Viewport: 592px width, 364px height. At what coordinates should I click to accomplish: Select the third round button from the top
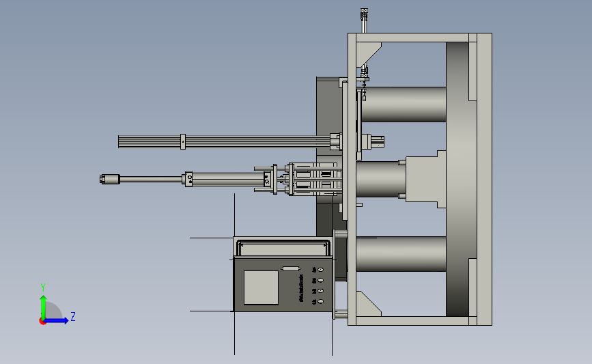point(320,291)
